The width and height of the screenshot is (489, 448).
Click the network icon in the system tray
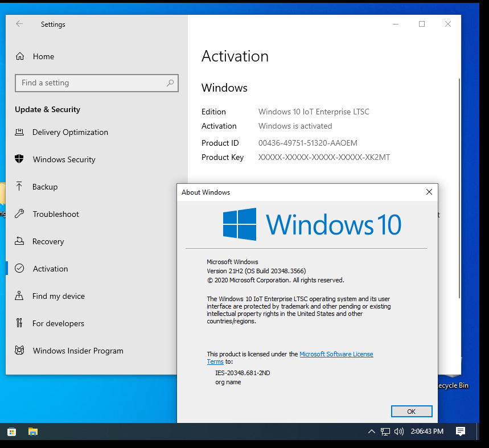click(385, 432)
